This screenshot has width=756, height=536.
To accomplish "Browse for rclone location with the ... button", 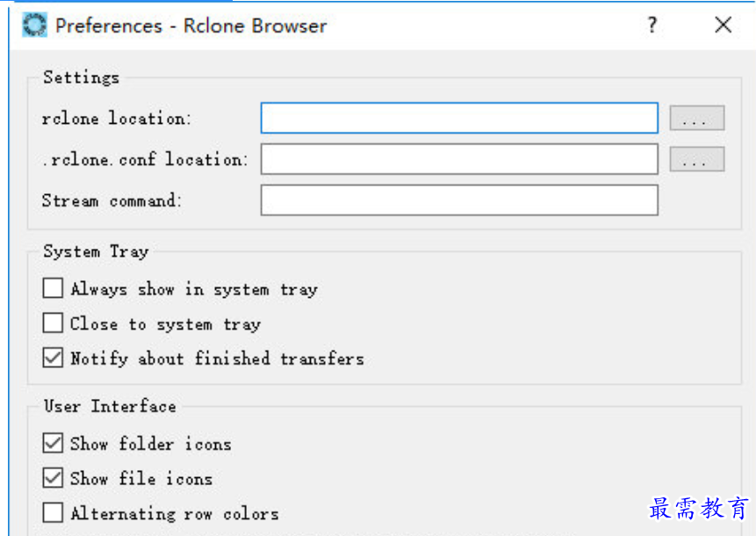I will (x=696, y=118).
